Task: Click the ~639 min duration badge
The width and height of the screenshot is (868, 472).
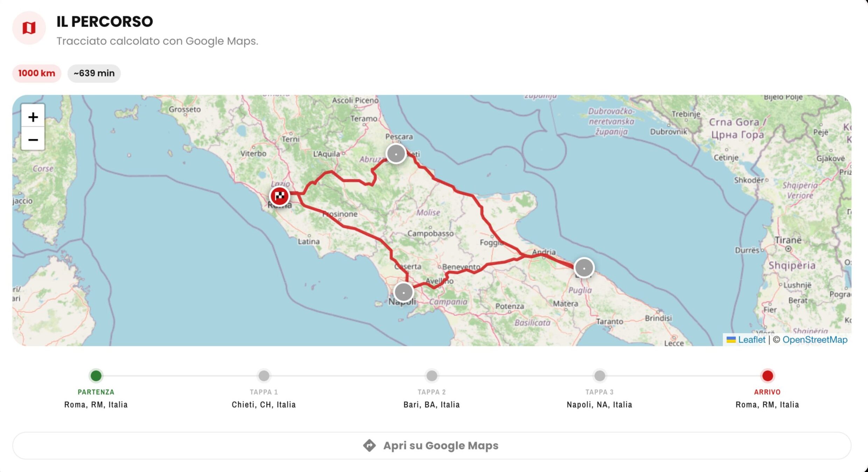Action: pos(94,73)
